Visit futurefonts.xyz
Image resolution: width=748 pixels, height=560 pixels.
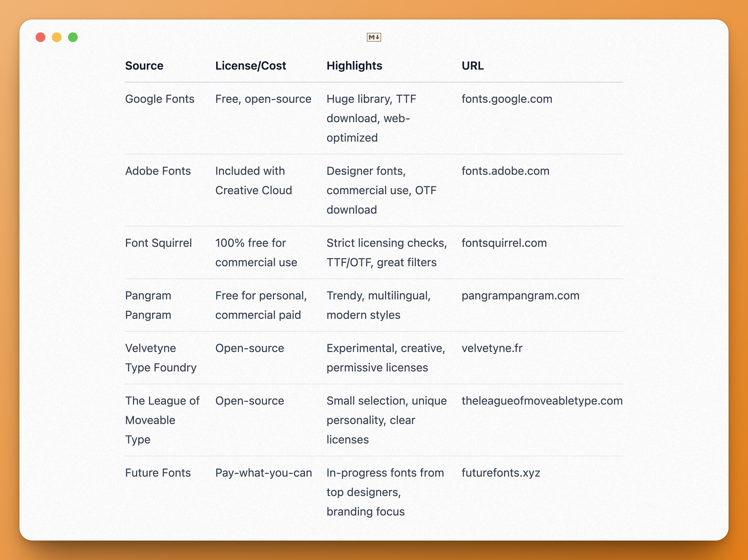tap(501, 473)
